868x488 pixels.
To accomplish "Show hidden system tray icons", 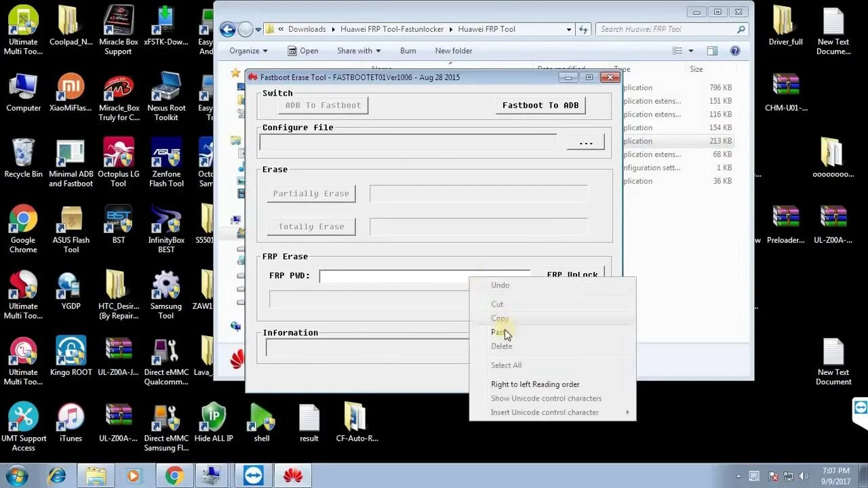I will pos(738,476).
